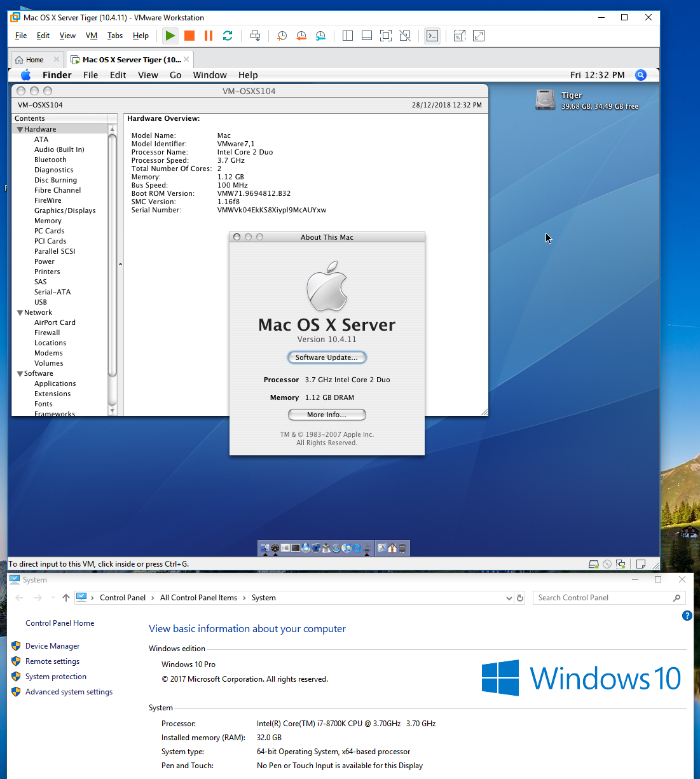700x779 pixels.
Task: Click the orange Suspend pause icon
Action: [208, 36]
